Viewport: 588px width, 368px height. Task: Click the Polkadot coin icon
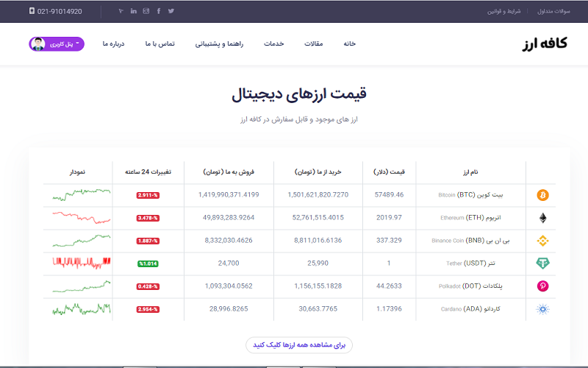click(x=542, y=286)
